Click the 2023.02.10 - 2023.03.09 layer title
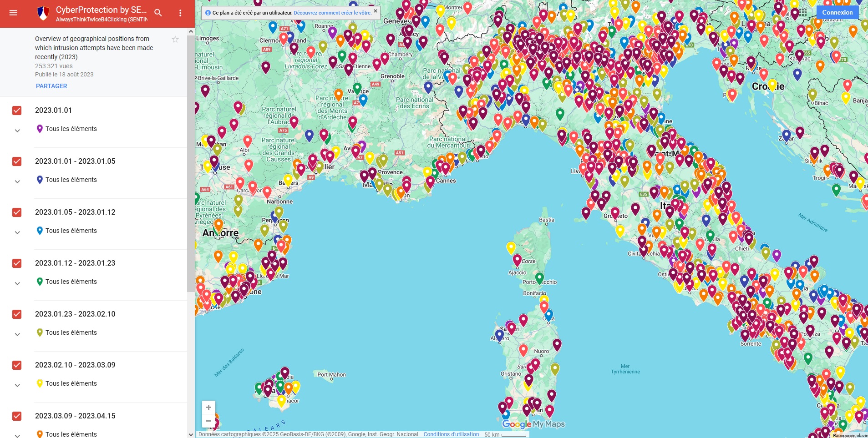Image resolution: width=868 pixels, height=438 pixels. tap(75, 365)
